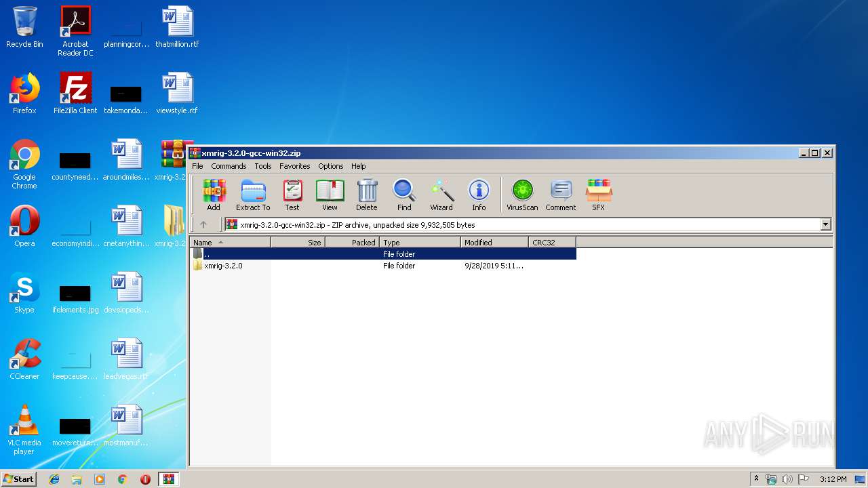Viewport: 868px width, 488px height.
Task: Click the Delete toolbar icon
Action: 366,195
